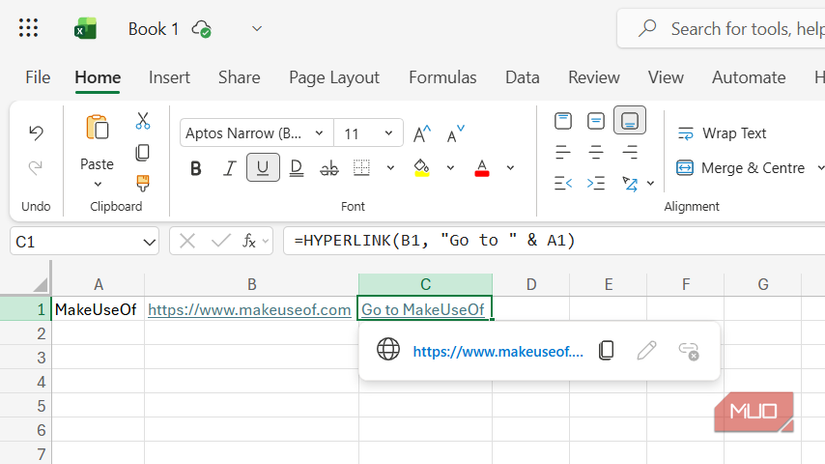Open font colour dropdown arrow
Screen dimensions: 825x464
coord(510,168)
